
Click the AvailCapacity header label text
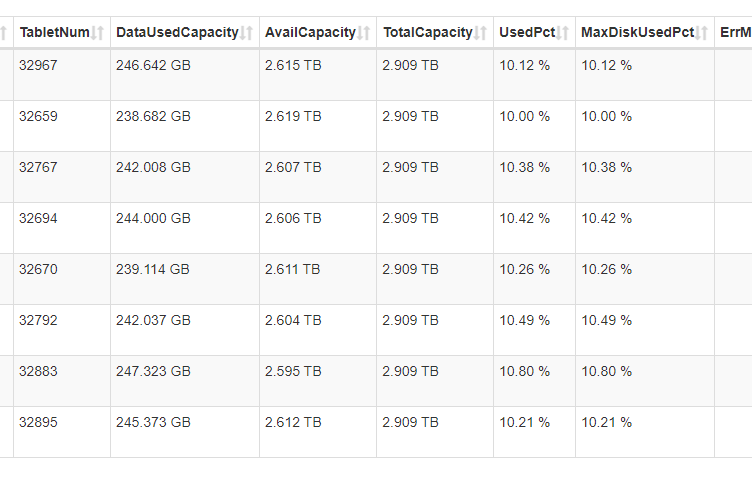pyautogui.click(x=310, y=33)
